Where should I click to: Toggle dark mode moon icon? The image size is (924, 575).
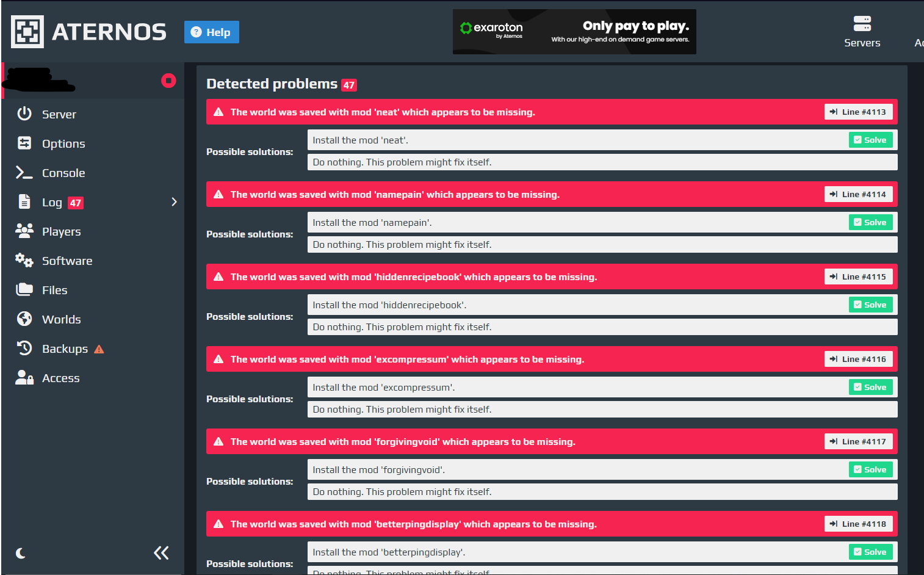[21, 553]
